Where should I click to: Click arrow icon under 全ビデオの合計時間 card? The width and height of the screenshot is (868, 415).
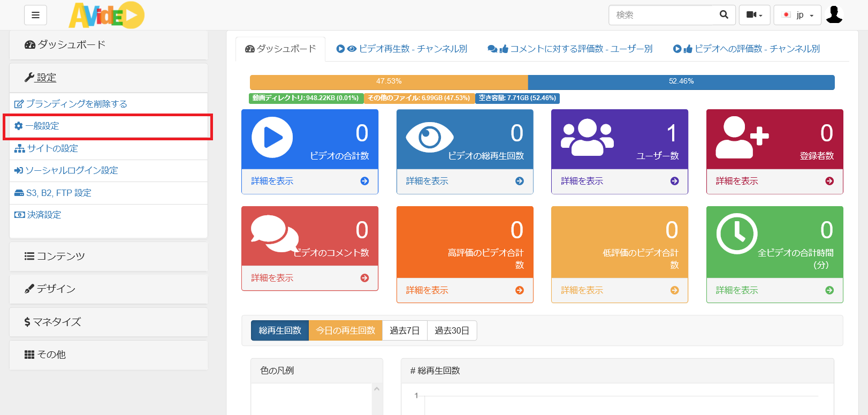[829, 290]
